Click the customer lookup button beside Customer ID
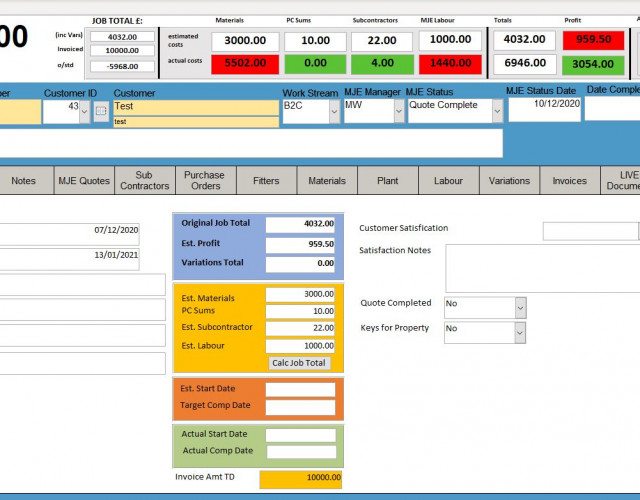The image size is (640, 500). pos(100,111)
